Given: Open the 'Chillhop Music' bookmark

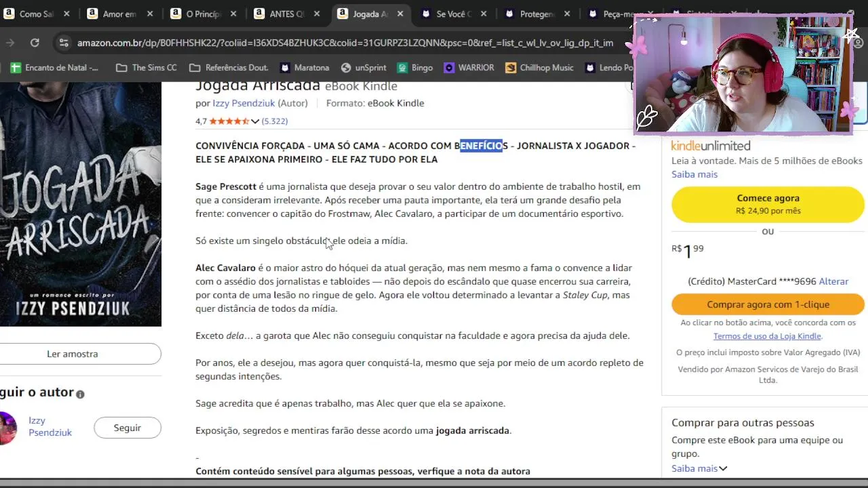Looking at the screenshot, I should [x=540, y=68].
